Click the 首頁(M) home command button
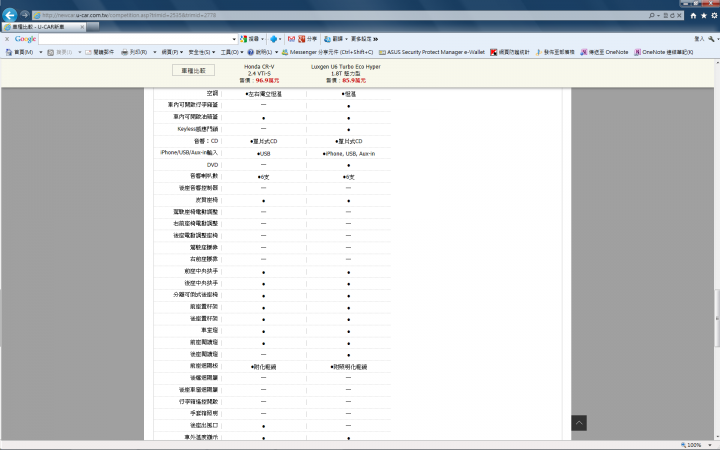The image size is (720, 450). click(19, 52)
